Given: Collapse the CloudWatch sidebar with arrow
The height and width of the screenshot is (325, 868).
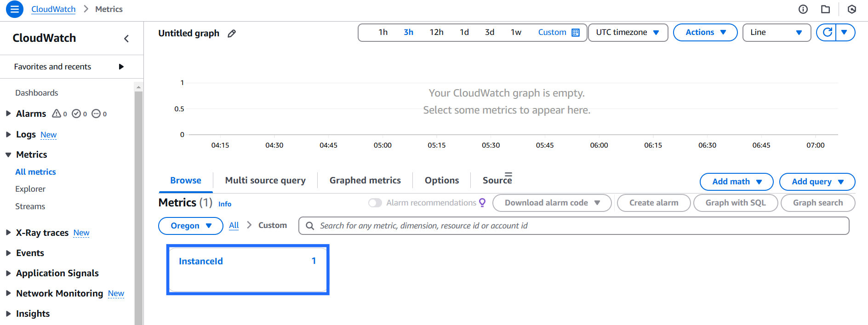Looking at the screenshot, I should coord(126,39).
